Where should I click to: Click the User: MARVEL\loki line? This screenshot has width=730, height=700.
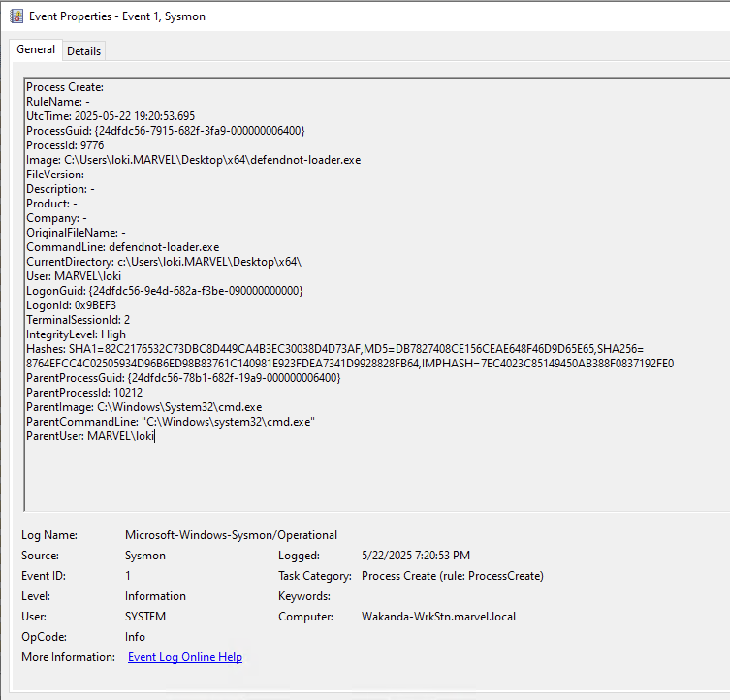pyautogui.click(x=74, y=276)
